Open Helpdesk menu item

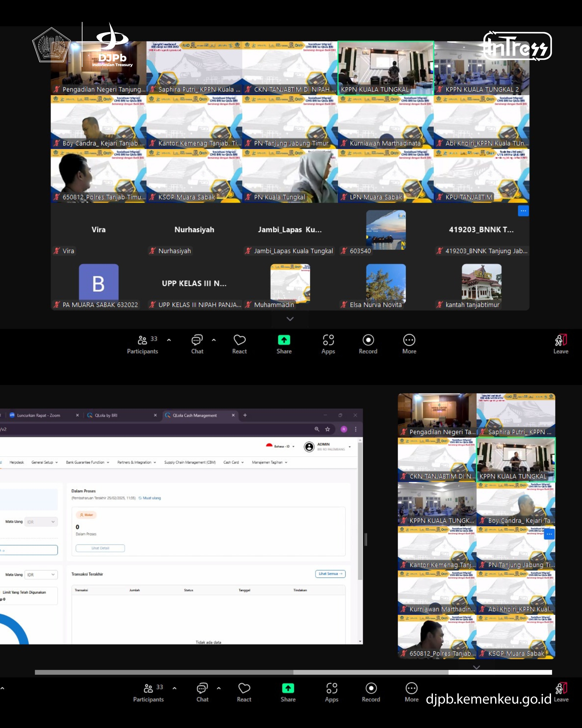[x=17, y=462]
